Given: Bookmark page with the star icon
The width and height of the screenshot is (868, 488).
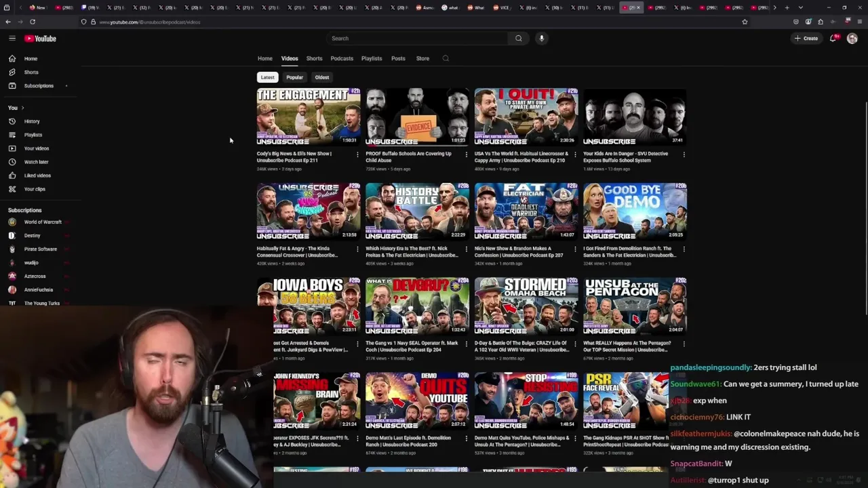Looking at the screenshot, I should coord(745,22).
